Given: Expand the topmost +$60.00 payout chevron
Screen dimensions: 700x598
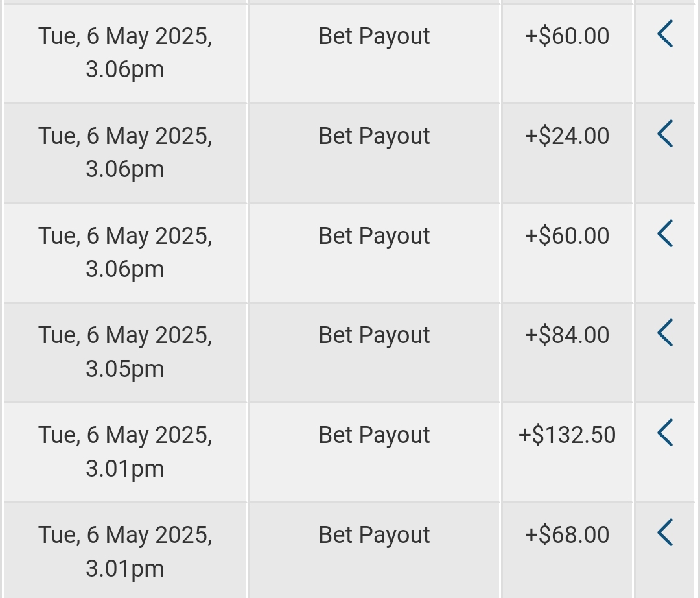Looking at the screenshot, I should 665,34.
